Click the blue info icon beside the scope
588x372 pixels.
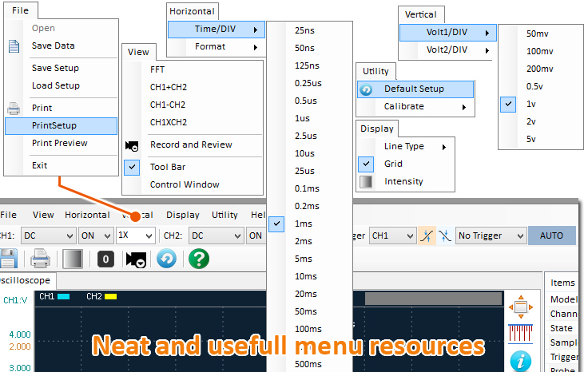[520, 360]
